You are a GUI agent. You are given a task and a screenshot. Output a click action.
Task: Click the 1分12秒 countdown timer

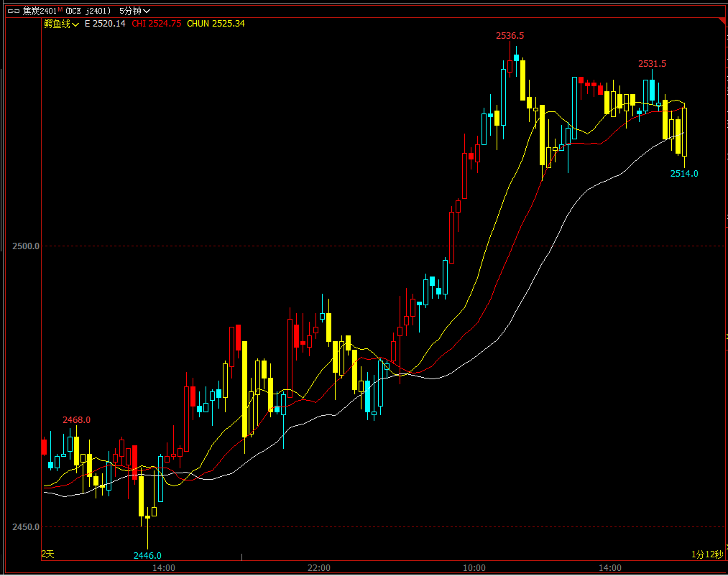tap(706, 554)
